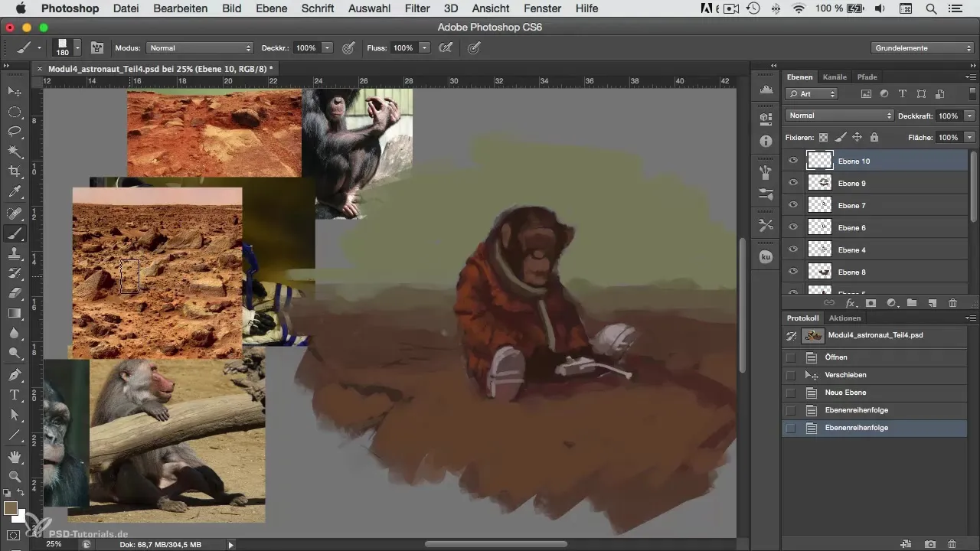Hide layer Ebene 9

click(x=793, y=183)
